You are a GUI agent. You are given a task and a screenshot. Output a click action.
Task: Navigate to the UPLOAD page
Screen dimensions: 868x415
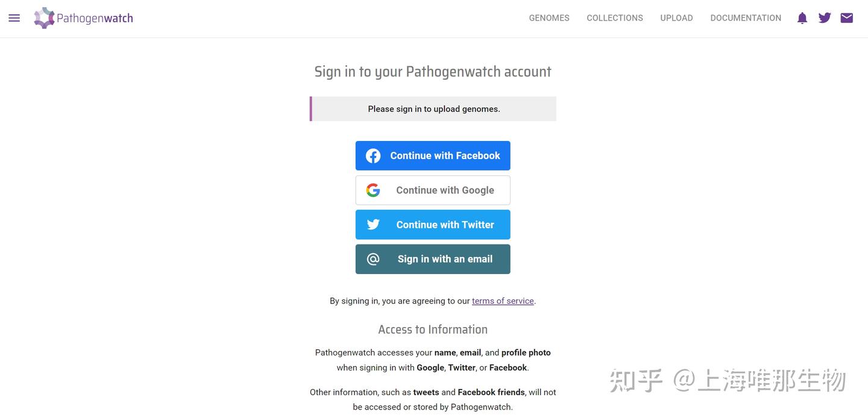pyautogui.click(x=676, y=17)
